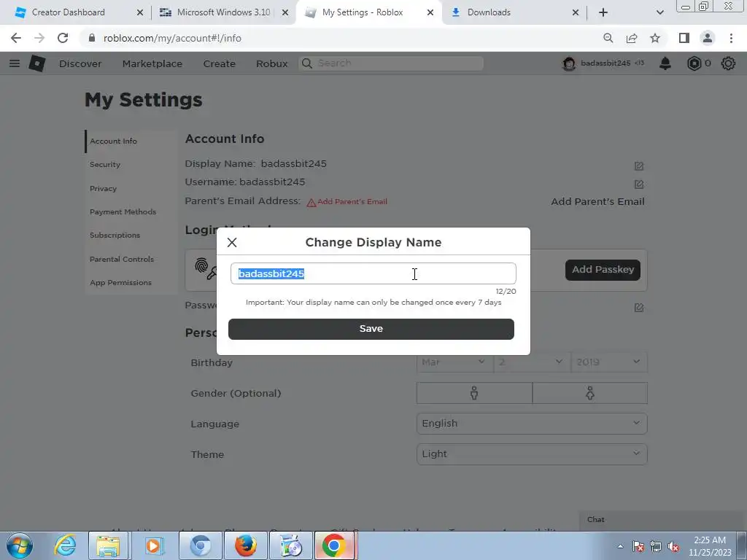Close the Downloads tab
747x560 pixels.
point(576,13)
